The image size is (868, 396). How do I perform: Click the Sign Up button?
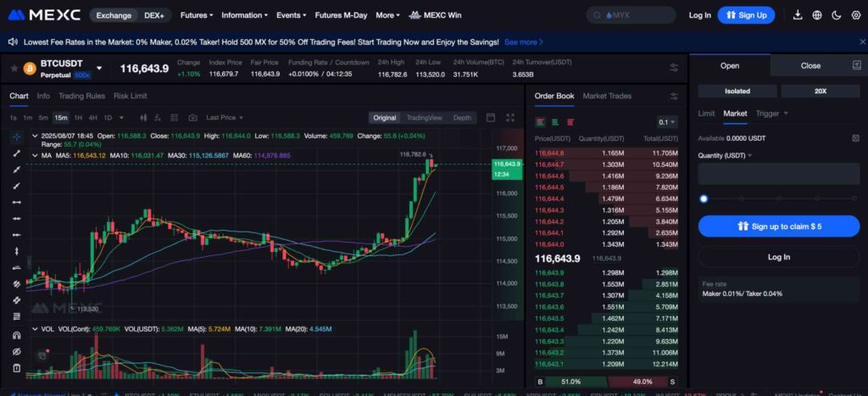pos(746,15)
